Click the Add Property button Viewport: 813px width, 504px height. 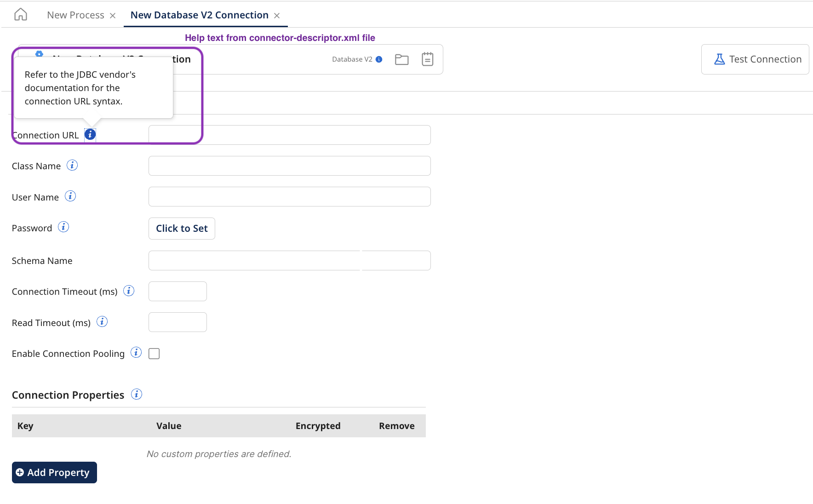click(54, 472)
